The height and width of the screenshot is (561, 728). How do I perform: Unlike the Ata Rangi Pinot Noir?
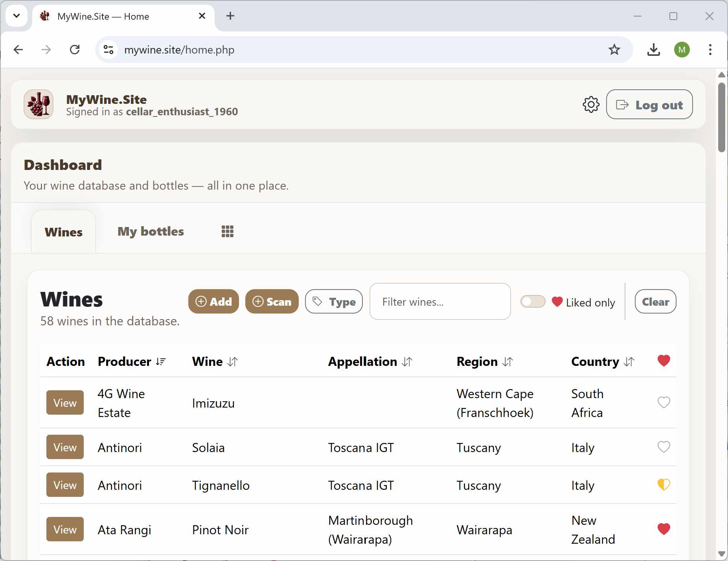664,529
